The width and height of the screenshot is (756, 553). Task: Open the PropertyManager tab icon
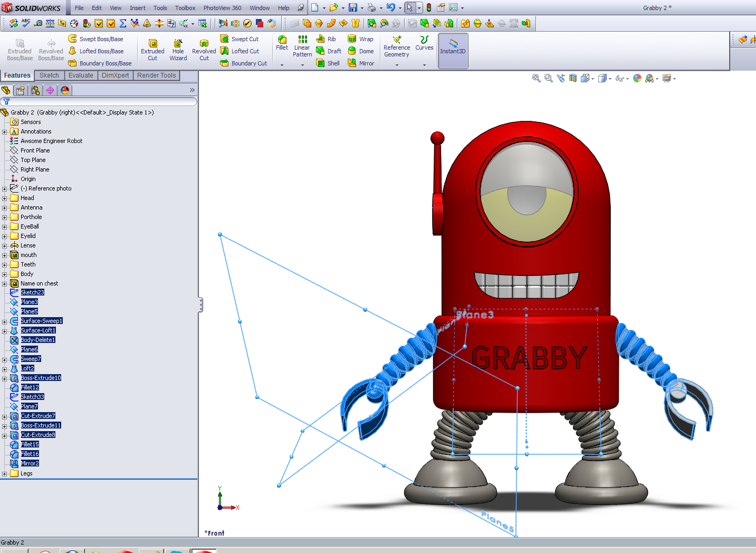click(21, 90)
